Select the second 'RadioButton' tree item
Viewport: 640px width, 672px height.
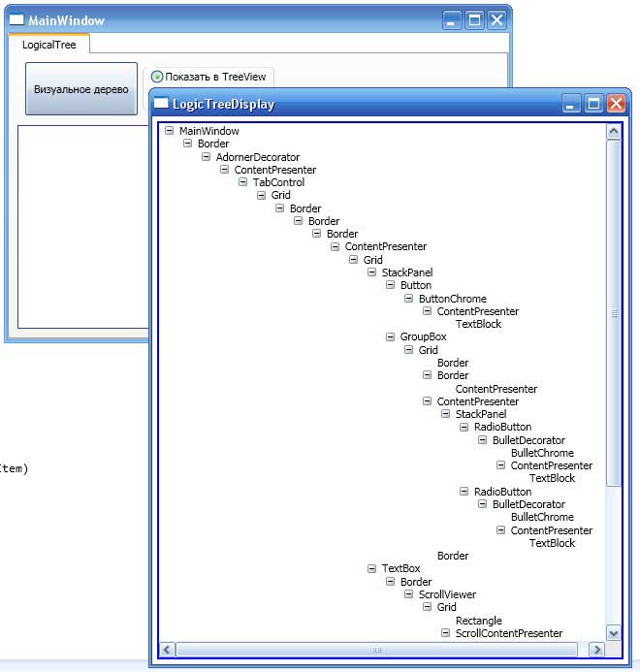click(502, 492)
